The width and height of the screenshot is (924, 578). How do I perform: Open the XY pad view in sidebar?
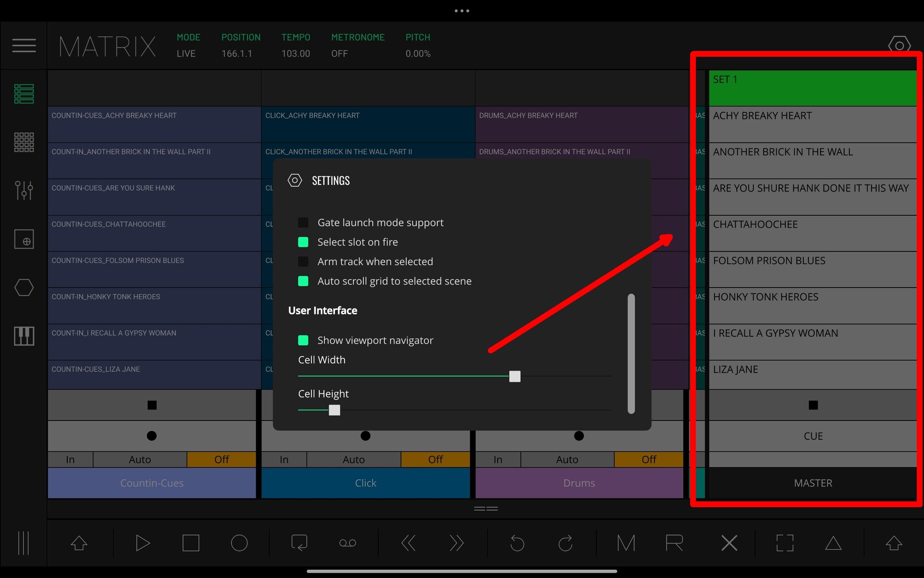[x=24, y=239]
